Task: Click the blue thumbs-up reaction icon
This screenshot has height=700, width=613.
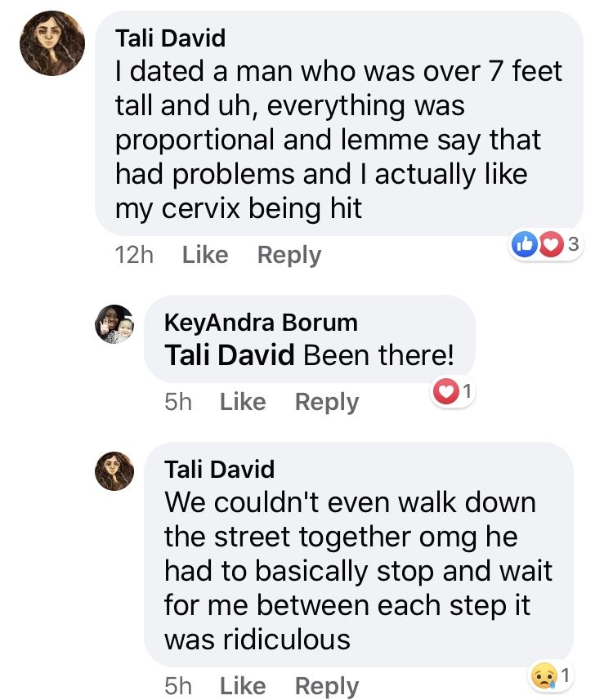Action: [524, 243]
